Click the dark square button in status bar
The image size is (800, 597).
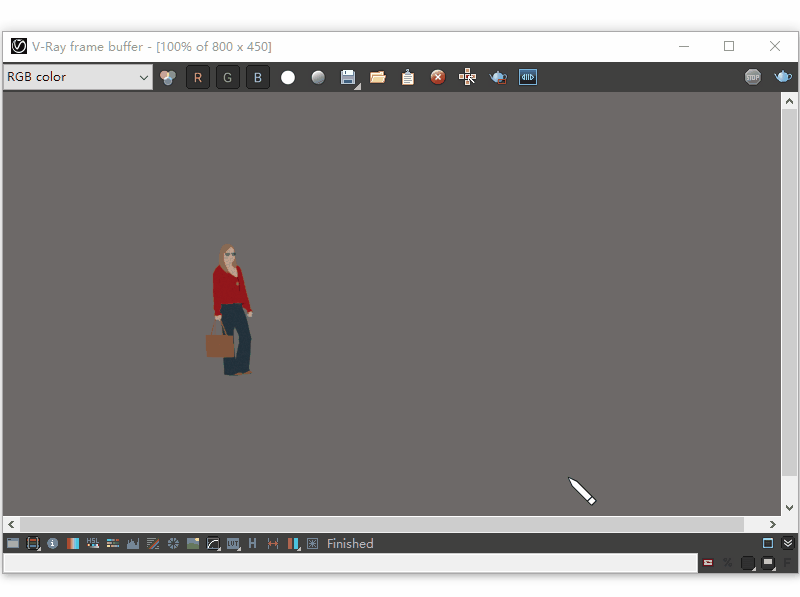[748, 563]
